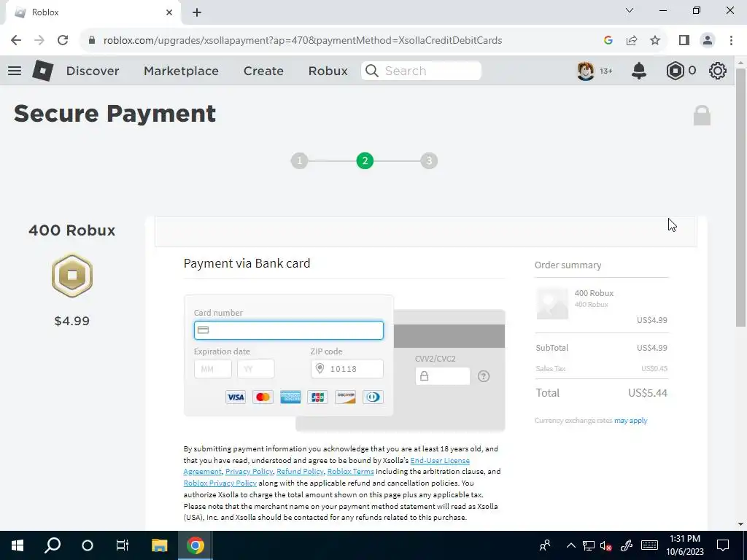Click the gold Robux coin image
This screenshot has height=560, width=747.
(72, 275)
